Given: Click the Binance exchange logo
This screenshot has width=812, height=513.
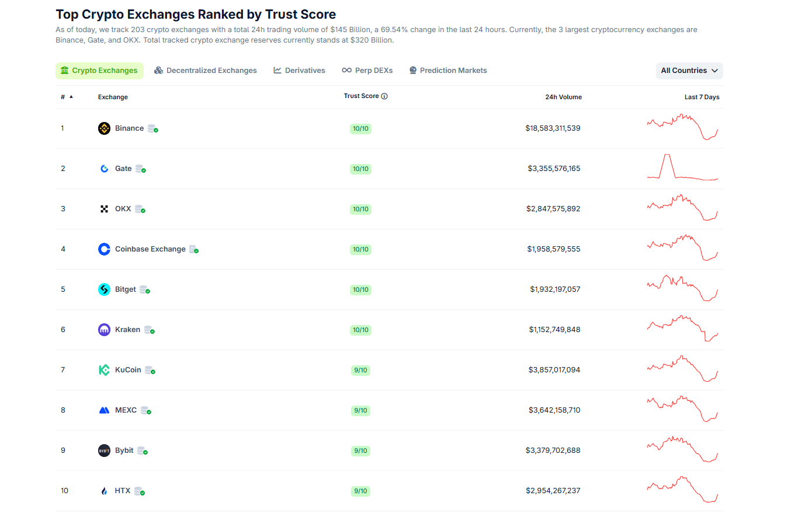Looking at the screenshot, I should pyautogui.click(x=104, y=128).
